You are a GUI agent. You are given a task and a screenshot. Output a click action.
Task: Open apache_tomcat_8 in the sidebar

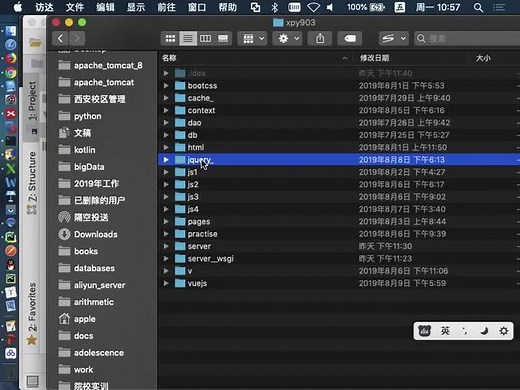point(100,65)
